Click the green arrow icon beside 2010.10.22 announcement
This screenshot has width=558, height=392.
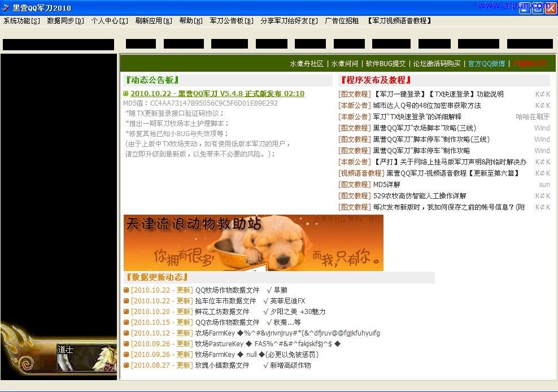(125, 94)
